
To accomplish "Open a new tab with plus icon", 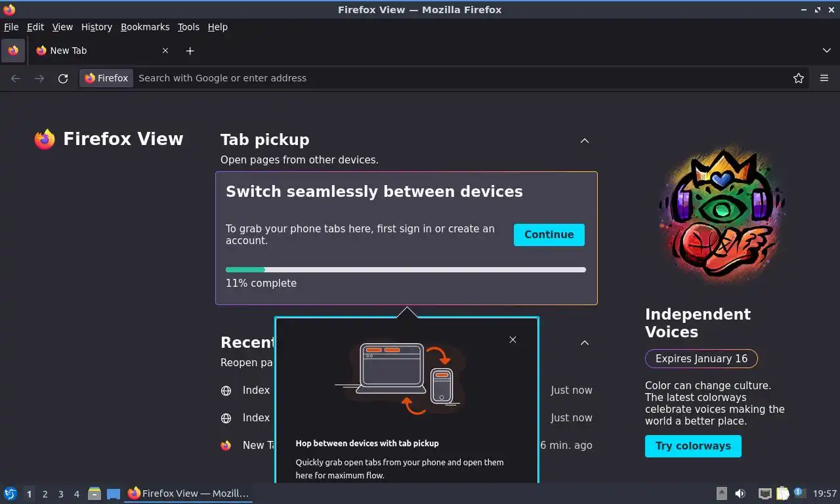I will coord(190,51).
